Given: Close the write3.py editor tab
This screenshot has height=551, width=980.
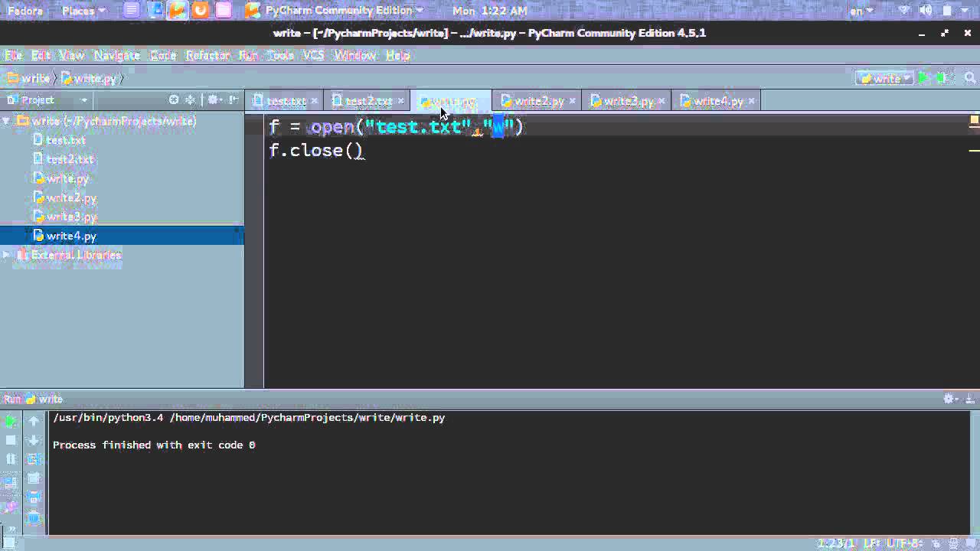Looking at the screenshot, I should 661,101.
